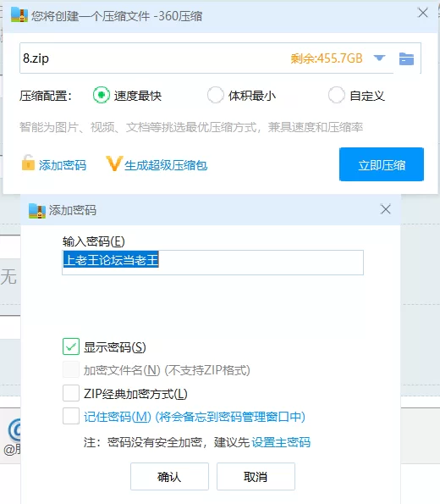Uncheck the 显示密码(S) checkbox
Viewport: 440px width, 504px height.
click(x=71, y=346)
